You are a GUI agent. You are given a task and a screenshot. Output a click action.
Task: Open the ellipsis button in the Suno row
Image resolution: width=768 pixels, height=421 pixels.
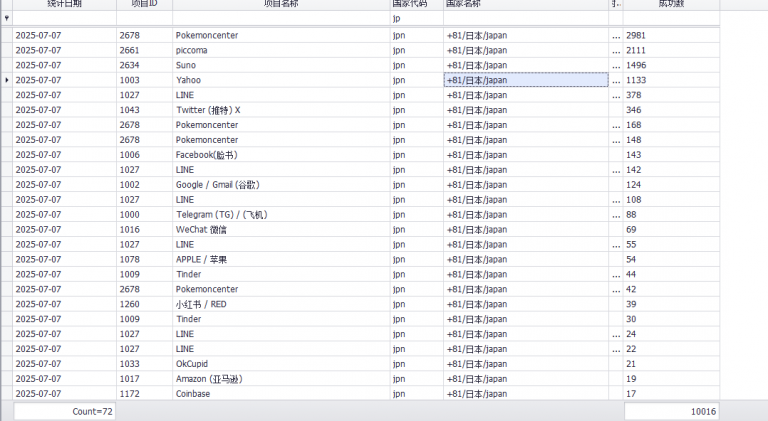[x=616, y=65]
